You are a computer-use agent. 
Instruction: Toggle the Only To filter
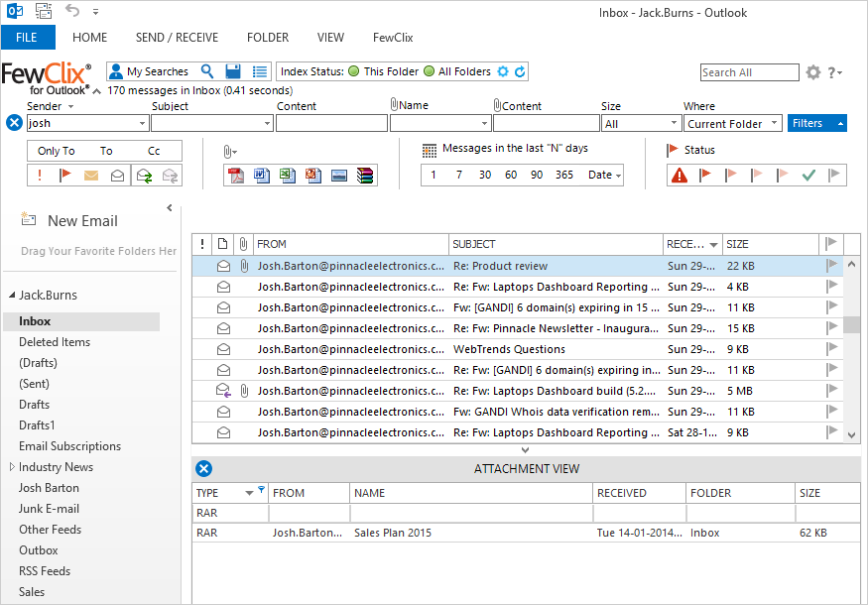tap(56, 151)
